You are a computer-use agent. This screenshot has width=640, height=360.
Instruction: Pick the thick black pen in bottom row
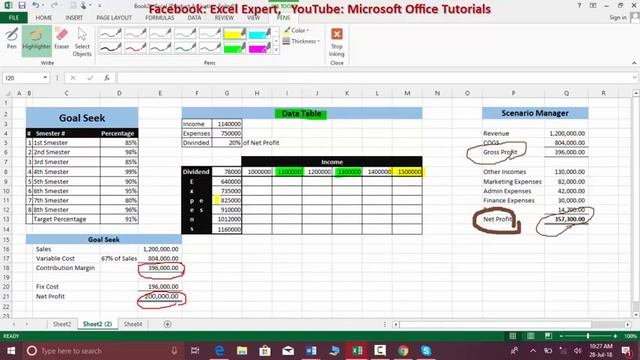pyautogui.click(x=110, y=48)
